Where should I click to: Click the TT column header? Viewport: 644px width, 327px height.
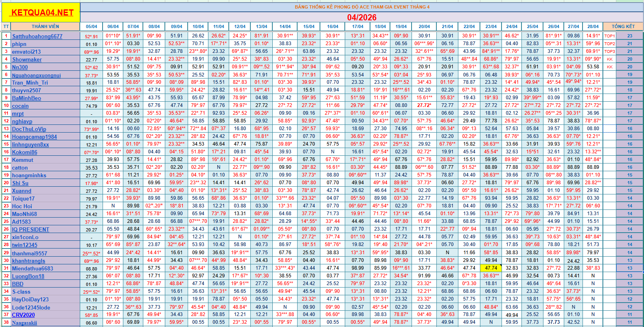[x=6, y=26]
